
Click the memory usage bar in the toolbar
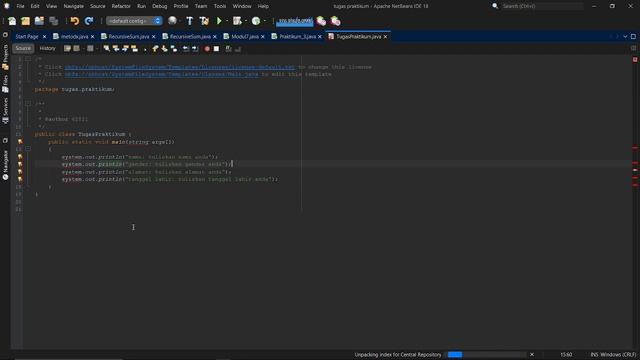point(295,21)
